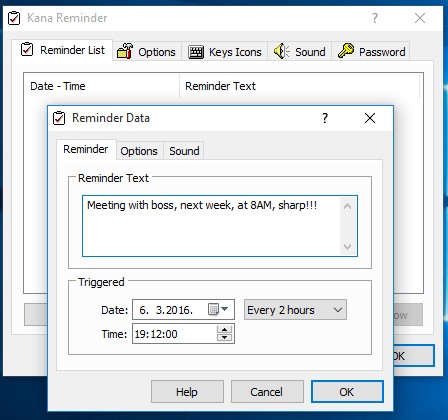Click the Kana Reminder title bar icon
The width and height of the screenshot is (448, 420).
click(x=14, y=18)
